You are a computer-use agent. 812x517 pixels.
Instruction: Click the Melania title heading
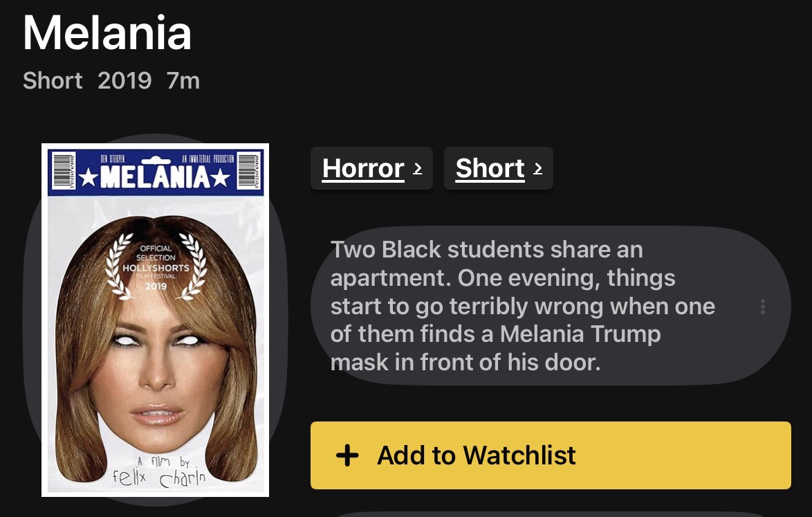(x=107, y=33)
